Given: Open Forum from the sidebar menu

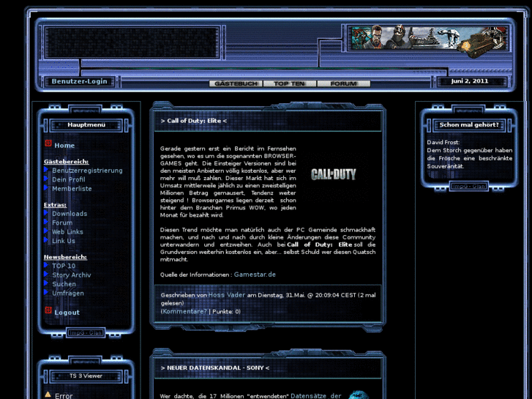Looking at the screenshot, I should point(62,223).
